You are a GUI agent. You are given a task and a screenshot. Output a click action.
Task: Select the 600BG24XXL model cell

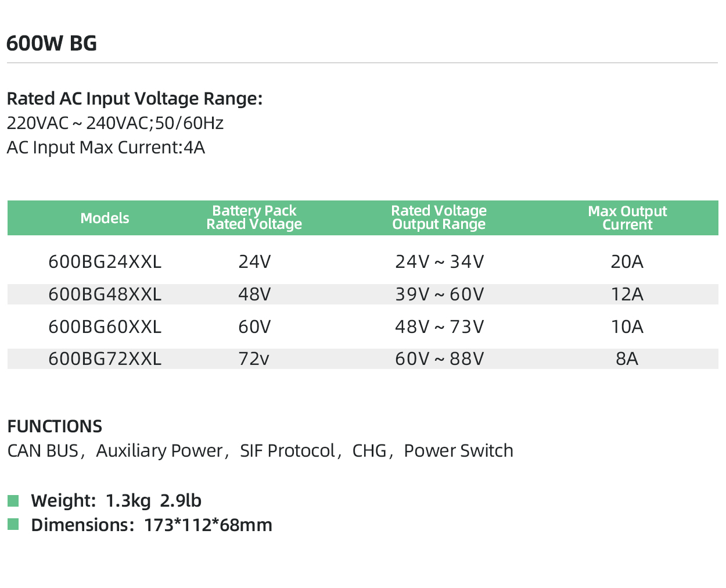pyautogui.click(x=105, y=262)
